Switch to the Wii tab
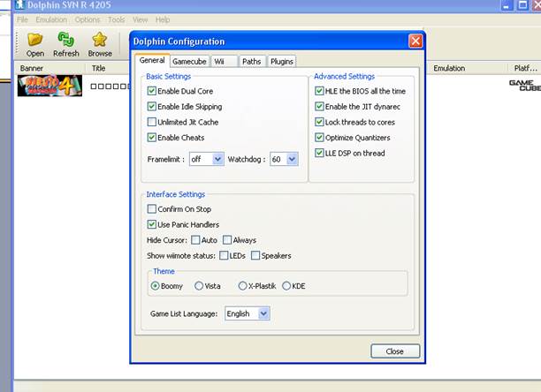This screenshot has height=392, width=541. coord(224,61)
